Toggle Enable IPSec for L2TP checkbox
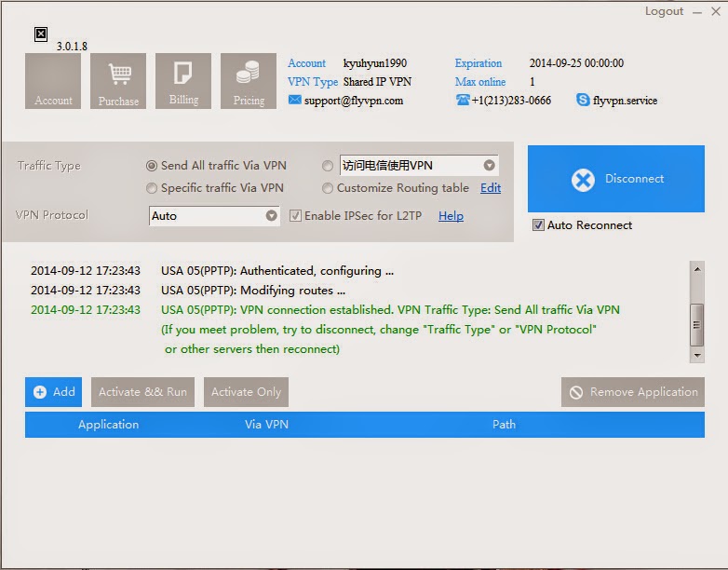The image size is (728, 570). pyautogui.click(x=295, y=216)
